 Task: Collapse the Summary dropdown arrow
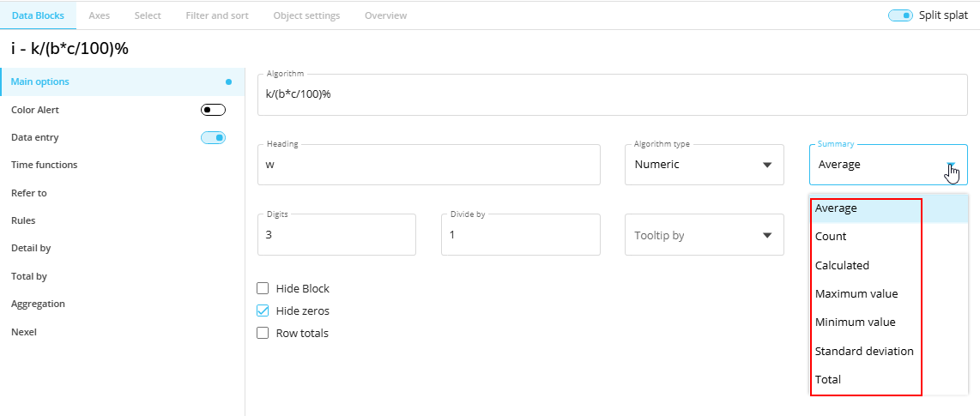pos(951,165)
